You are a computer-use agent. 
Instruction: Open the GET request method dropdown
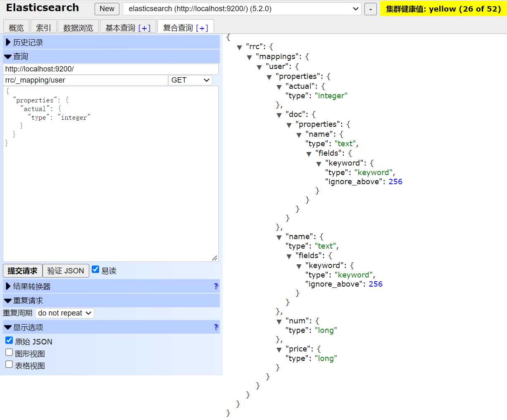[x=190, y=80]
